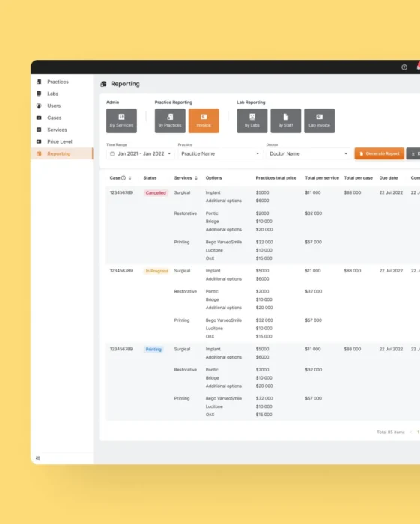Select the Lab Invoice report tile
This screenshot has width=420, height=524.
click(x=320, y=121)
